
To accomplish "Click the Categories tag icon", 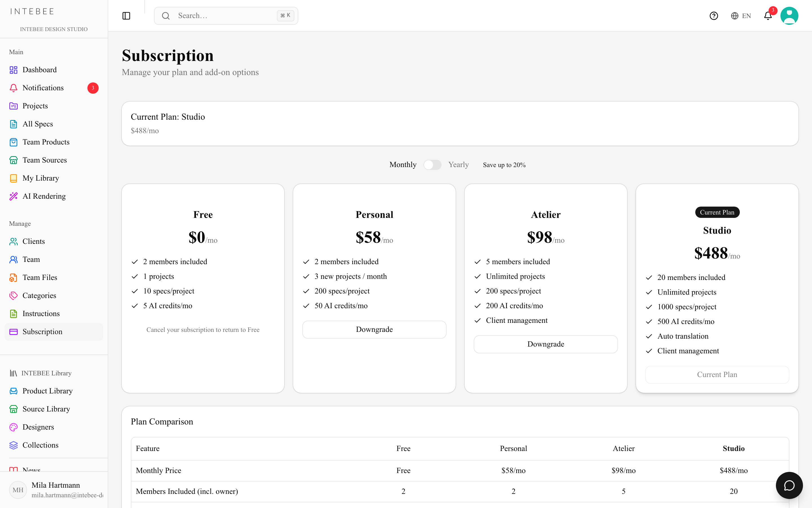I will click(14, 296).
